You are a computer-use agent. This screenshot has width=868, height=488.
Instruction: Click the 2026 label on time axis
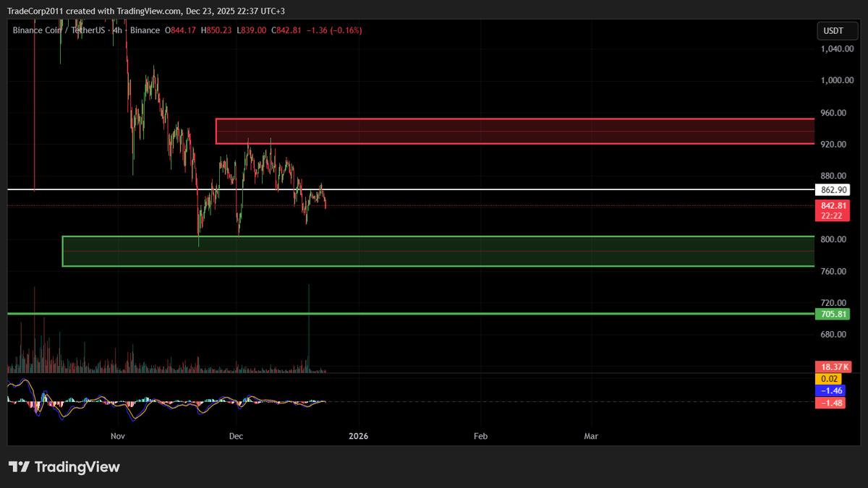358,436
